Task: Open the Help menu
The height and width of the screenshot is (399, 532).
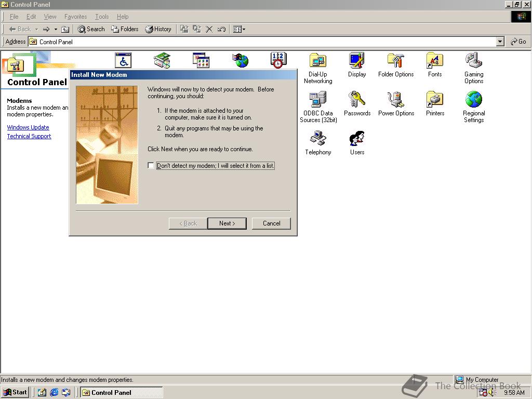Action: pyautogui.click(x=123, y=17)
